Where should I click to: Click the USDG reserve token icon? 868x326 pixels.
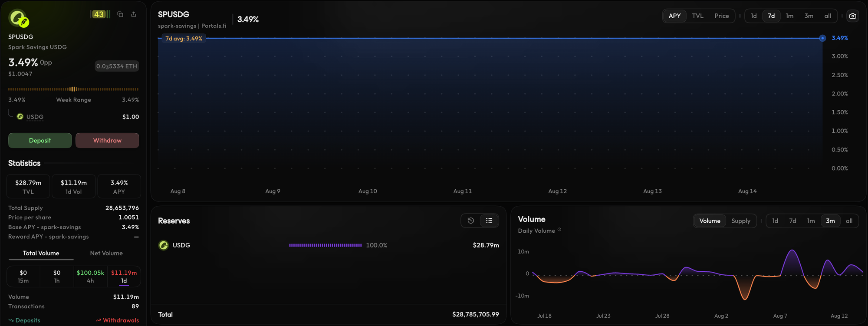164,245
